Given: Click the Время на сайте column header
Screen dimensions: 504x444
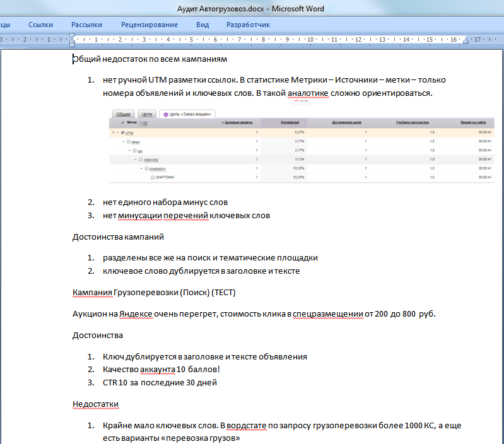Looking at the screenshot, I should [x=473, y=122].
